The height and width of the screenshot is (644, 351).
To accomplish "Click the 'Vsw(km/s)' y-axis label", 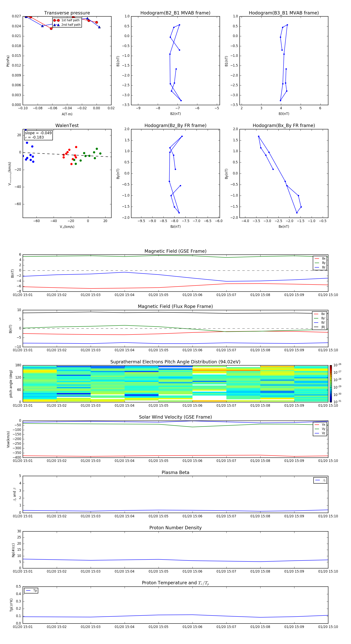I will pyautogui.click(x=8, y=439).
